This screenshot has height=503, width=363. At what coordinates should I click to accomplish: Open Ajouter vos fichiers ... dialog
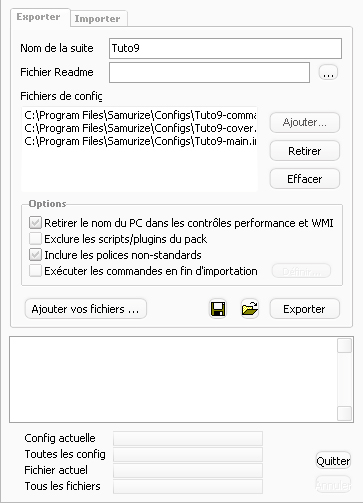(x=86, y=309)
